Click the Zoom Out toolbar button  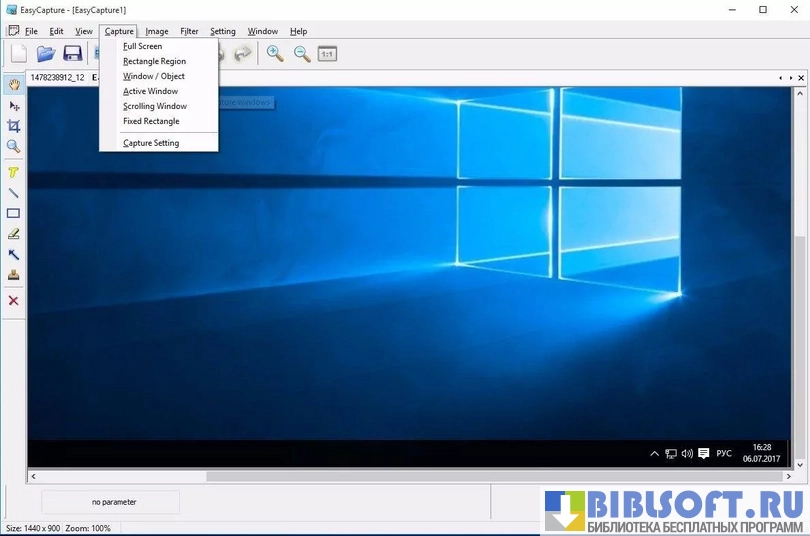coord(301,54)
